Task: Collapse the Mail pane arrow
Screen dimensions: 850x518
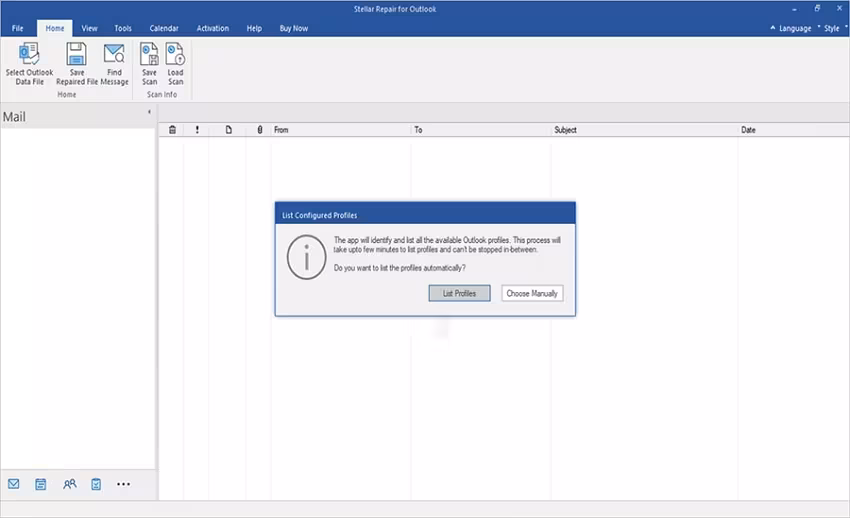Action: (x=149, y=112)
